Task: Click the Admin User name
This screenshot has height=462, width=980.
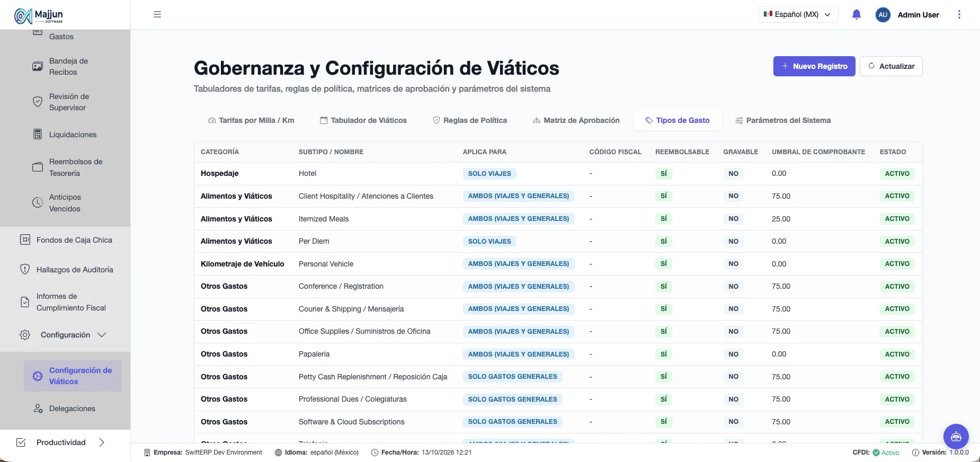Action: (918, 15)
